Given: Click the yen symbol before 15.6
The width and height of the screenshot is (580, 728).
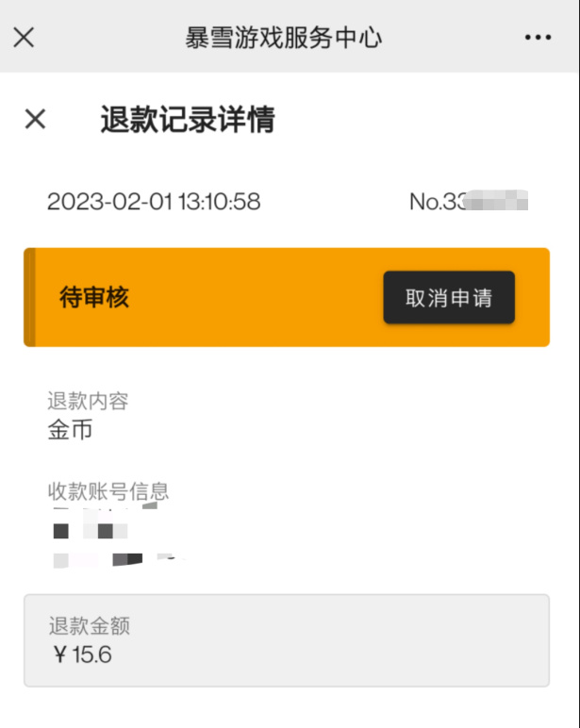Looking at the screenshot, I should point(60,654).
